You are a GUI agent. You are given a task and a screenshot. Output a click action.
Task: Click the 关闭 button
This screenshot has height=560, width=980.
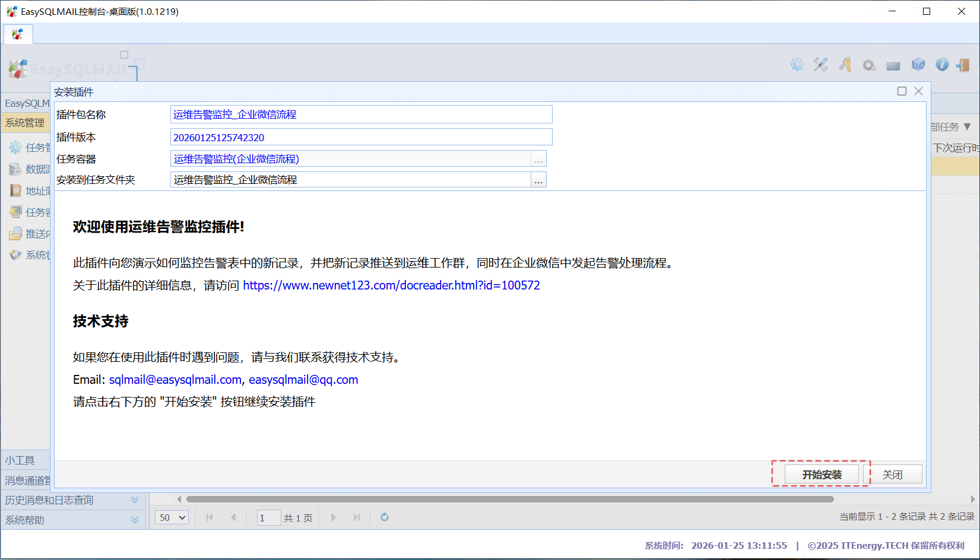point(892,475)
